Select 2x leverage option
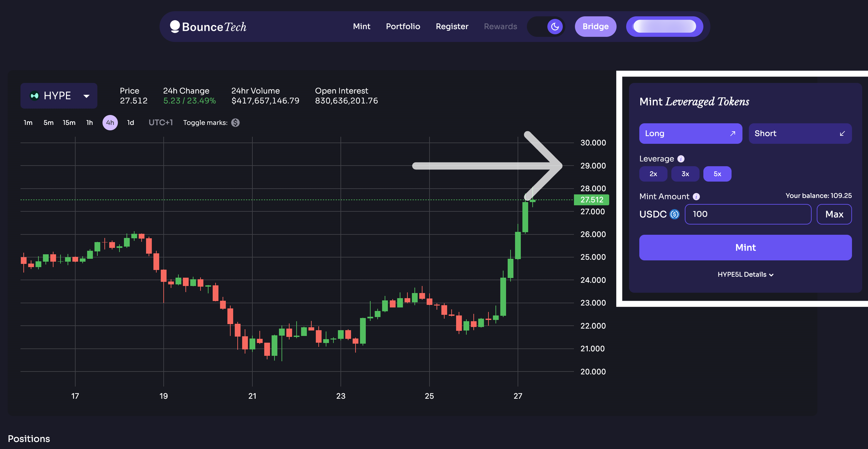The image size is (868, 449). 653,174
